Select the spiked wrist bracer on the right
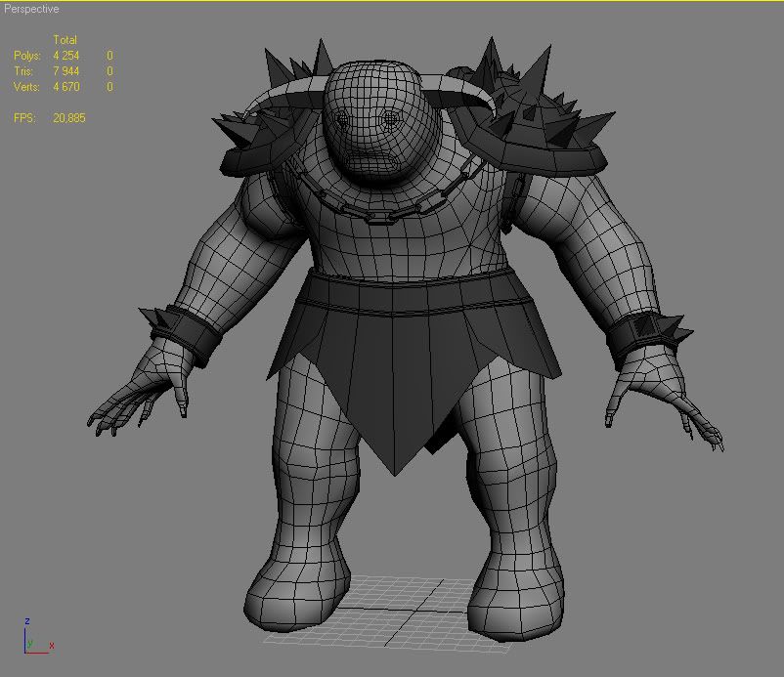The height and width of the screenshot is (677, 784). pos(645,336)
